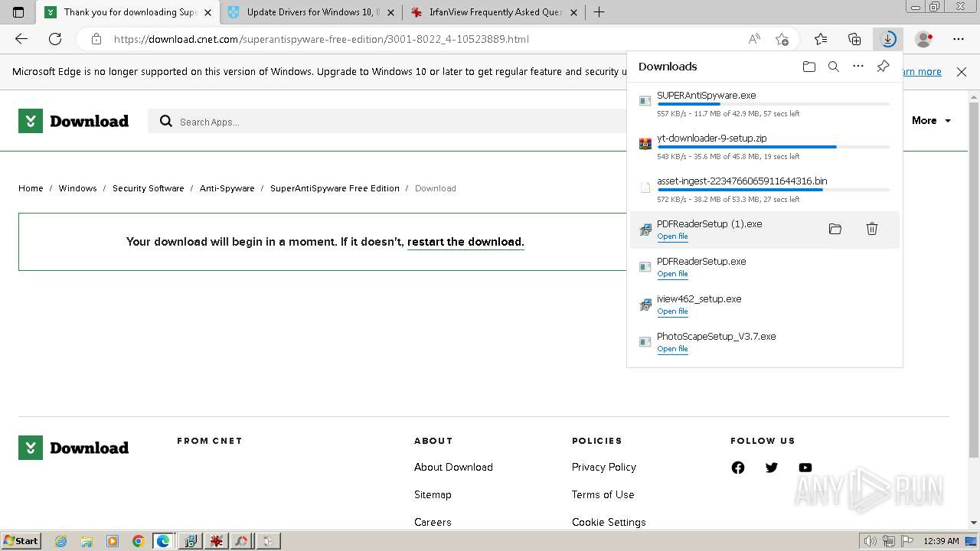This screenshot has height=551, width=980.
Task: Switch to the IrfanView FAQ tab
Action: point(494,12)
